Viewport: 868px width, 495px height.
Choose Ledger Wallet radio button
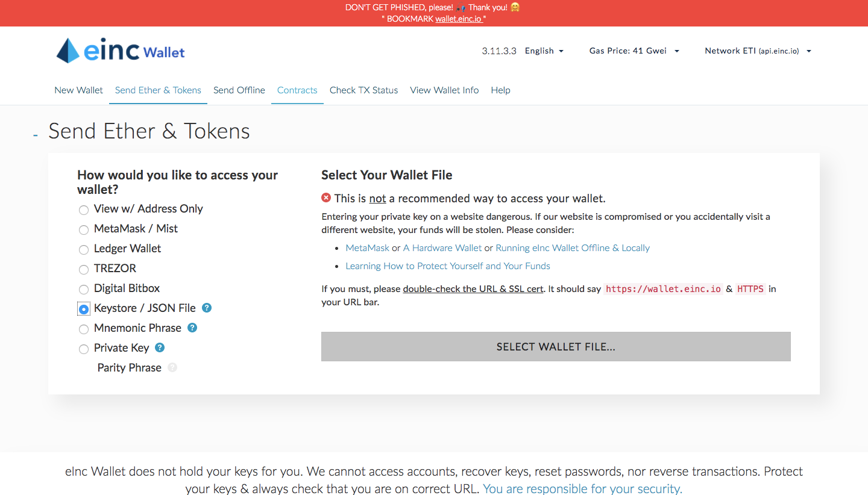point(84,250)
